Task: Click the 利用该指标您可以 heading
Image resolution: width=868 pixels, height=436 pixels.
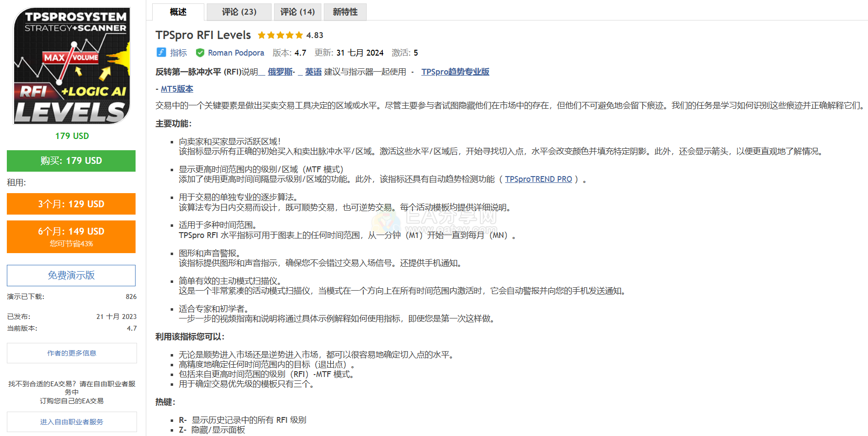Action: 190,337
